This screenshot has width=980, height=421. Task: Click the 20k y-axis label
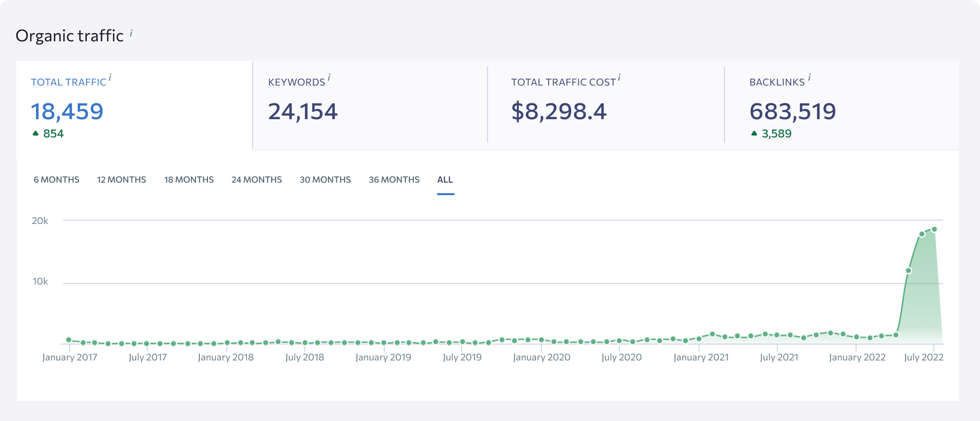(40, 221)
